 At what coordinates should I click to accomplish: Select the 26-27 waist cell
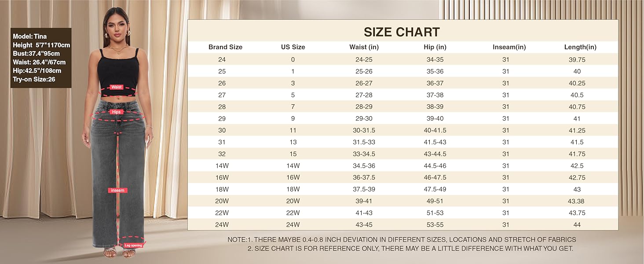[x=364, y=83]
